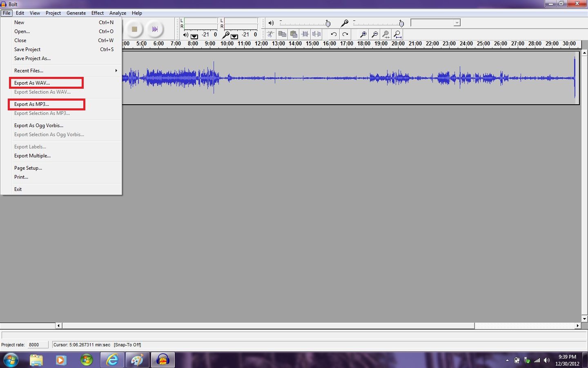
Task: Click the Fit Project in Window zoom icon
Action: [x=397, y=34]
